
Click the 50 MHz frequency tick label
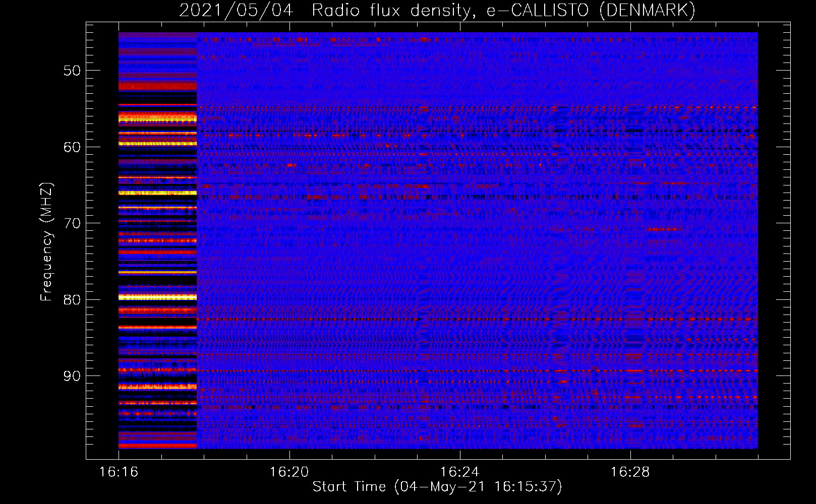(72, 71)
